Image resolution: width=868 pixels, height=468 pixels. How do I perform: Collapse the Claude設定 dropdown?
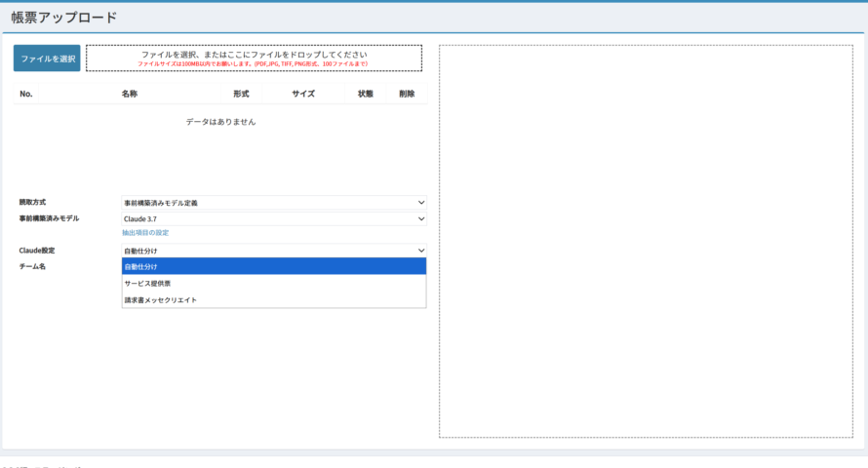[273, 251]
